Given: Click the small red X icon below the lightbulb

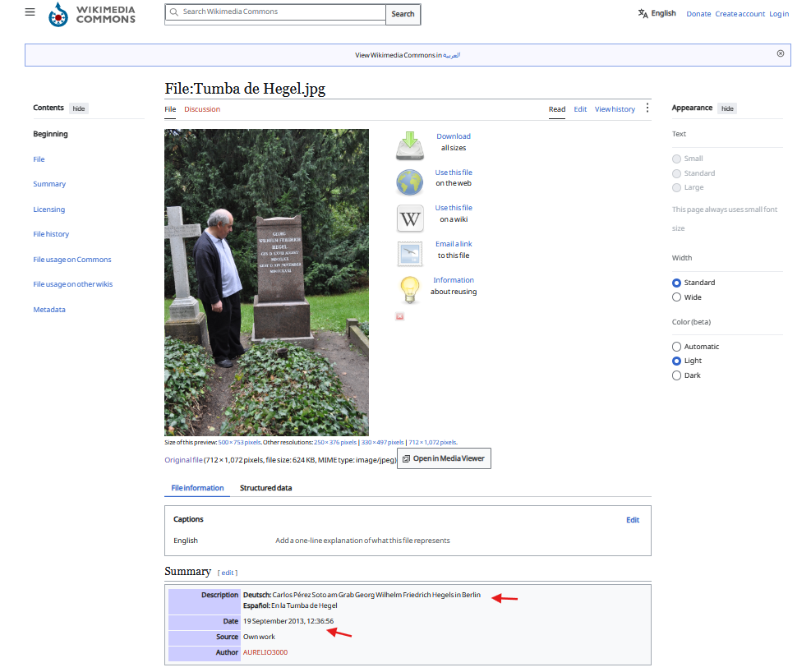Looking at the screenshot, I should (400, 316).
